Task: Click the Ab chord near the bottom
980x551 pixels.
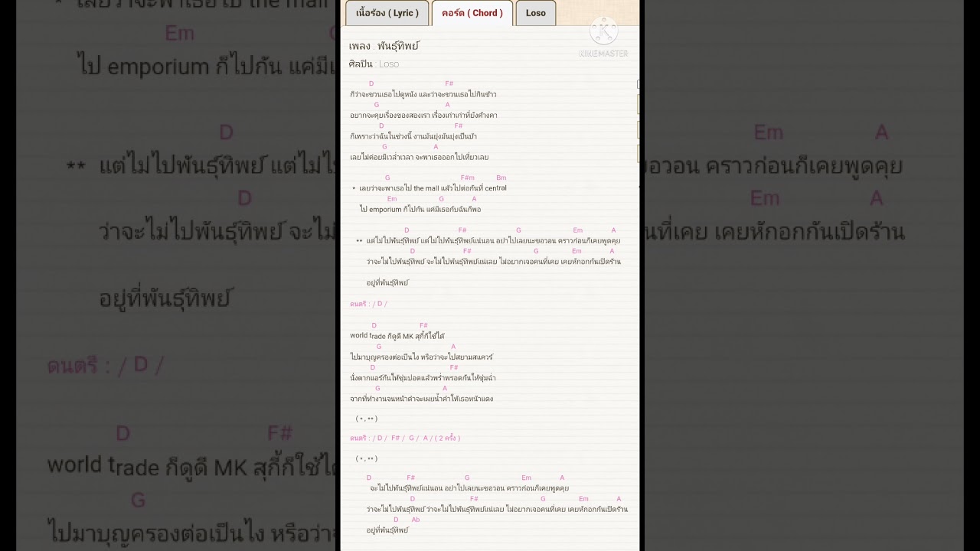Action: pos(416,520)
